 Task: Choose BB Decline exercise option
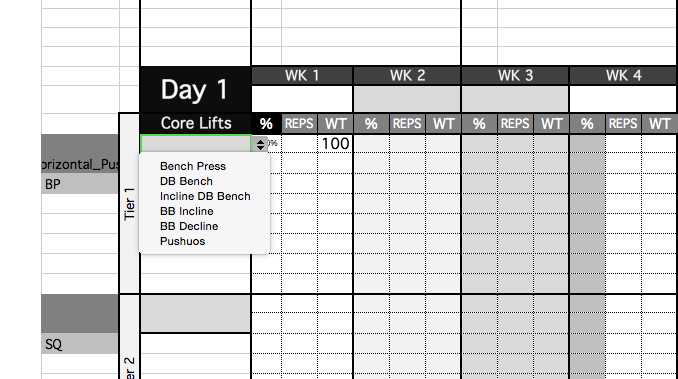(189, 226)
